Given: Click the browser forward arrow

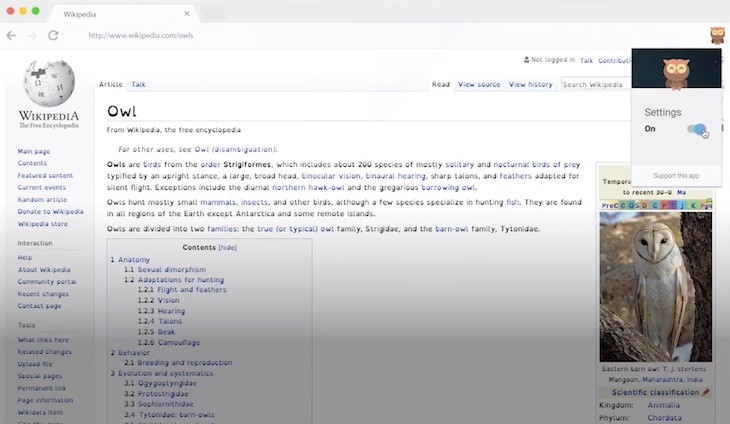Looking at the screenshot, I should pyautogui.click(x=31, y=35).
